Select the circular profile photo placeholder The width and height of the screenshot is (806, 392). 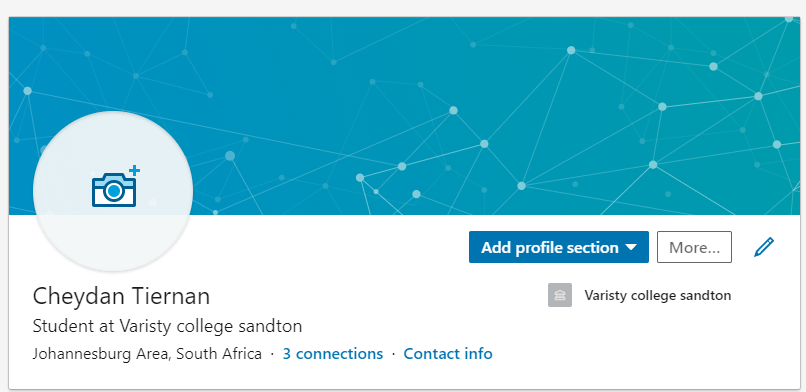click(113, 191)
